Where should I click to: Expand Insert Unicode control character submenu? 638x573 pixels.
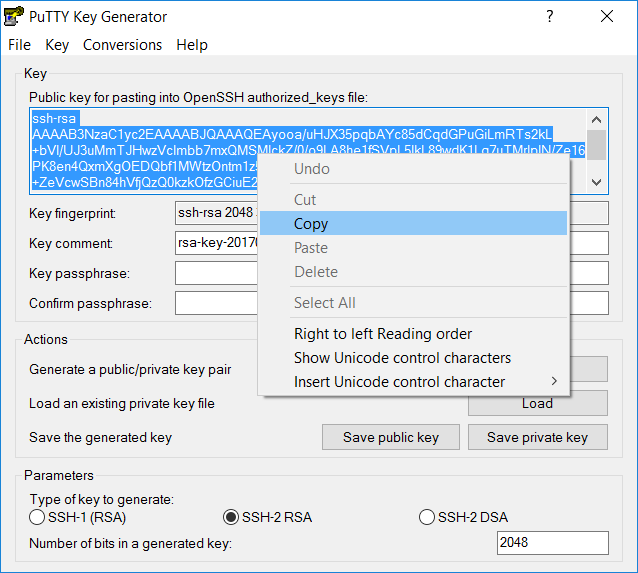[413, 381]
